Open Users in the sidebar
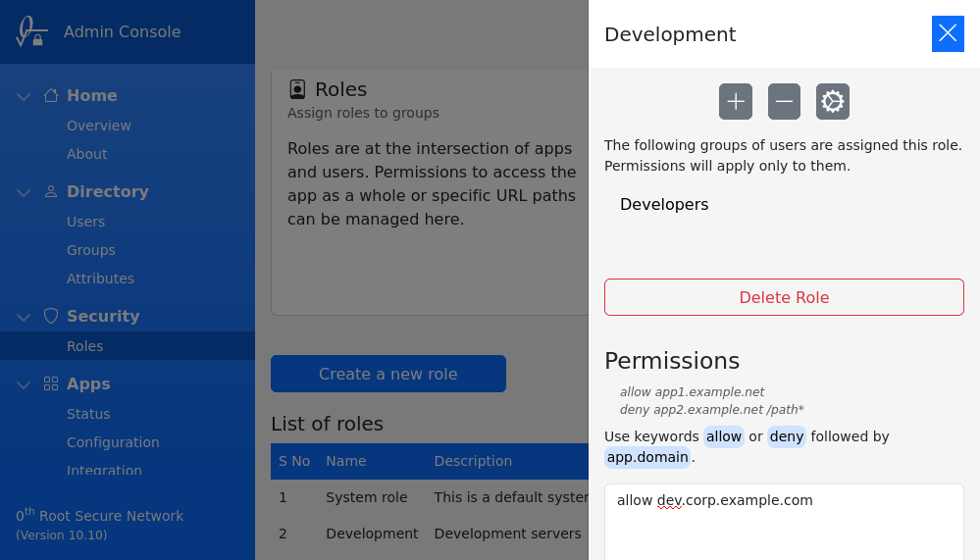This screenshot has width=980, height=560. pyautogui.click(x=85, y=222)
